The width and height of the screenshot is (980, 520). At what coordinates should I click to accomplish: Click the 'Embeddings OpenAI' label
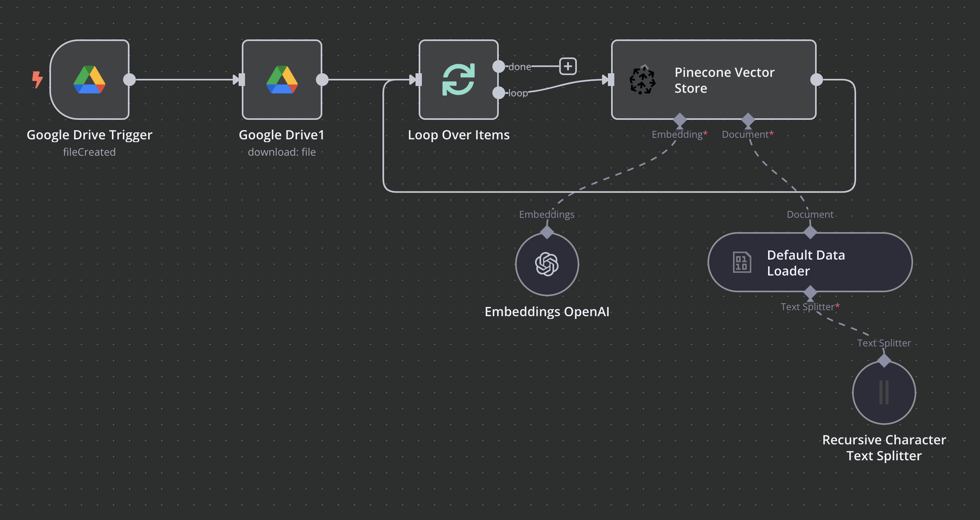pyautogui.click(x=547, y=312)
